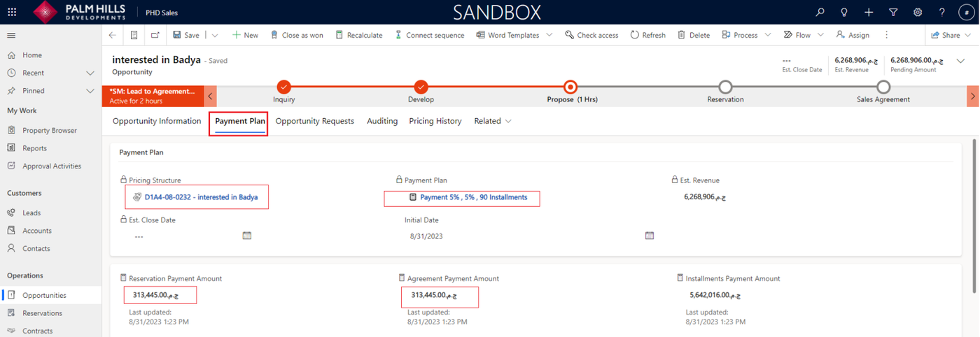Click Connect sequence command
The width and height of the screenshot is (980, 337).
pyautogui.click(x=429, y=35)
